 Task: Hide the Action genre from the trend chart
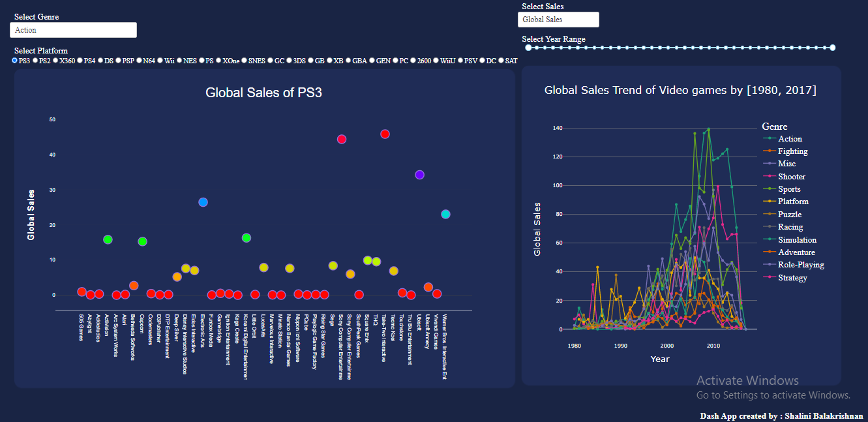coord(790,138)
